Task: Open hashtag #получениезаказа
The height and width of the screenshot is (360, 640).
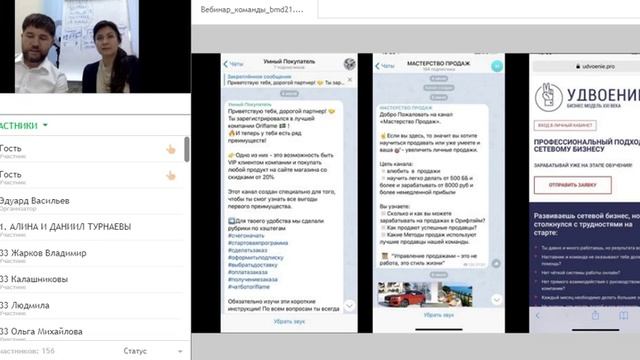Action: [253, 280]
